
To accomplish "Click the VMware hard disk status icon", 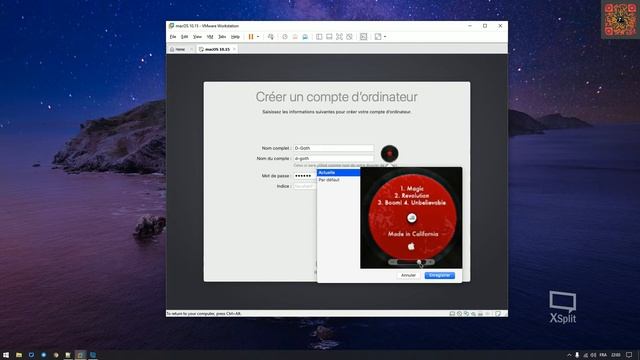I will coord(452,314).
